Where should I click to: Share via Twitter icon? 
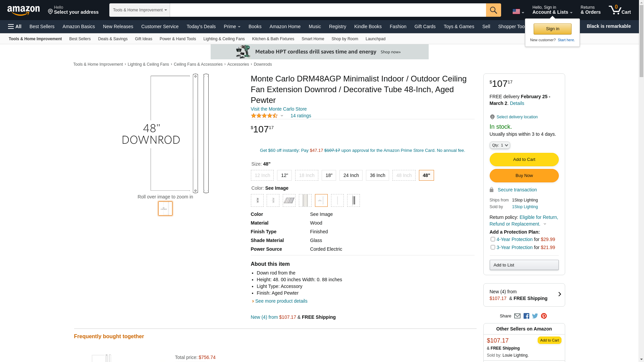click(535, 316)
